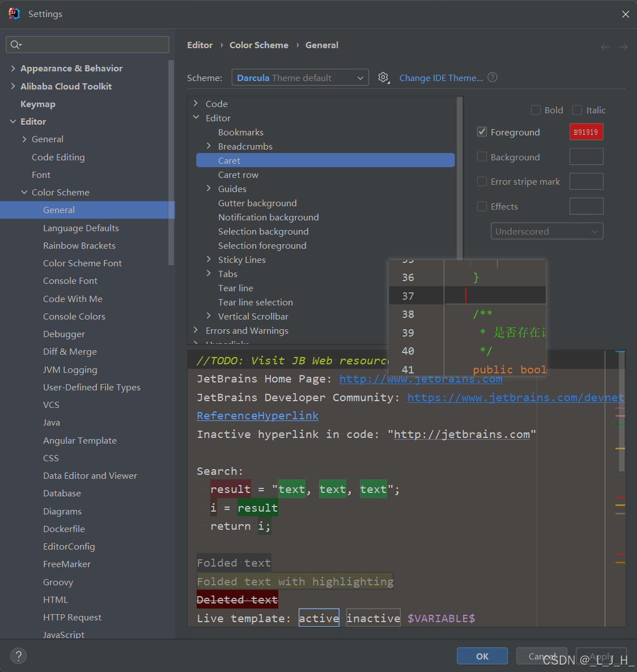This screenshot has height=672, width=637.
Task: Select Gutter background item
Action: click(x=257, y=203)
